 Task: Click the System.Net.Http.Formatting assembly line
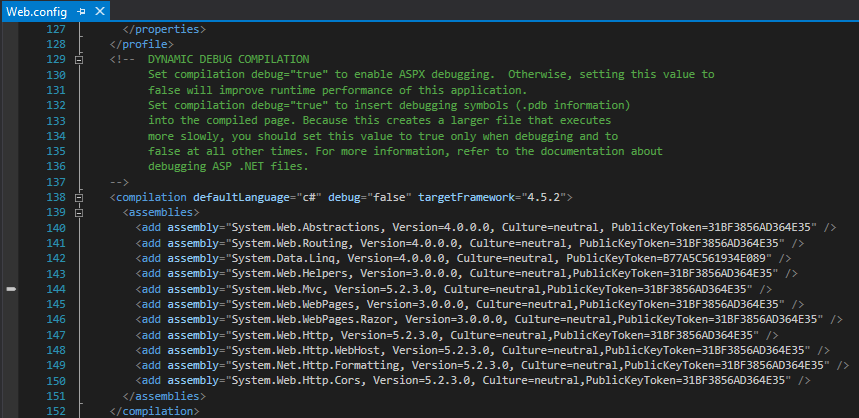pyautogui.click(x=492, y=365)
